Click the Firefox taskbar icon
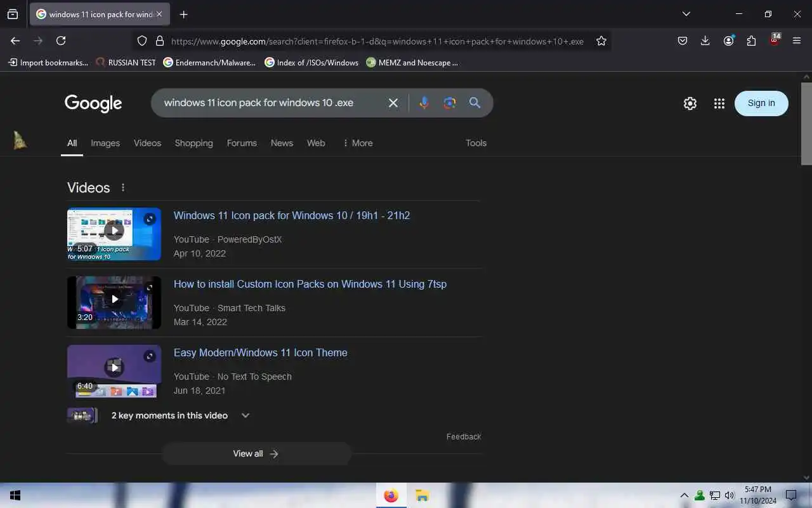The image size is (812, 508). point(391,495)
